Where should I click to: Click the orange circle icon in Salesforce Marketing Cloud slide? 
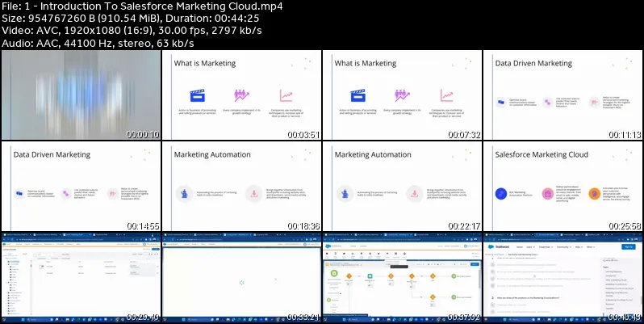tap(594, 194)
